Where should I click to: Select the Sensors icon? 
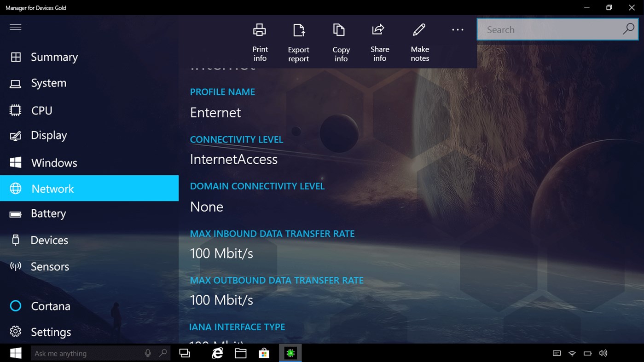coord(15,266)
